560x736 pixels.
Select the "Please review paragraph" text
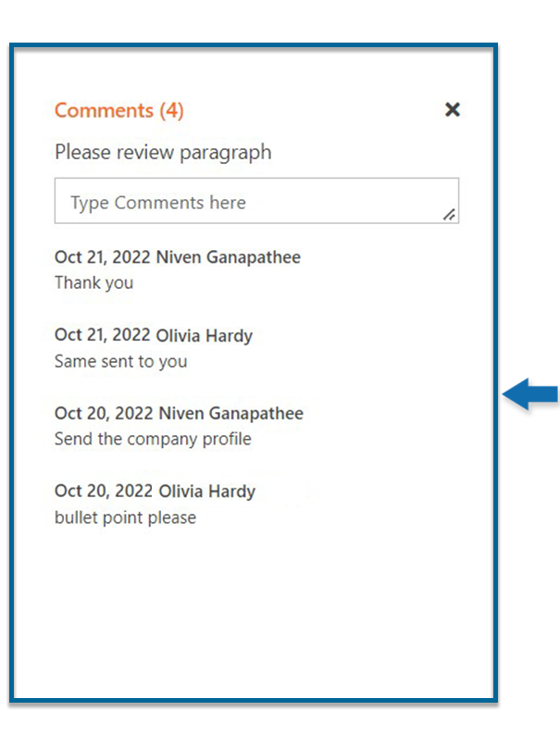pos(163,152)
